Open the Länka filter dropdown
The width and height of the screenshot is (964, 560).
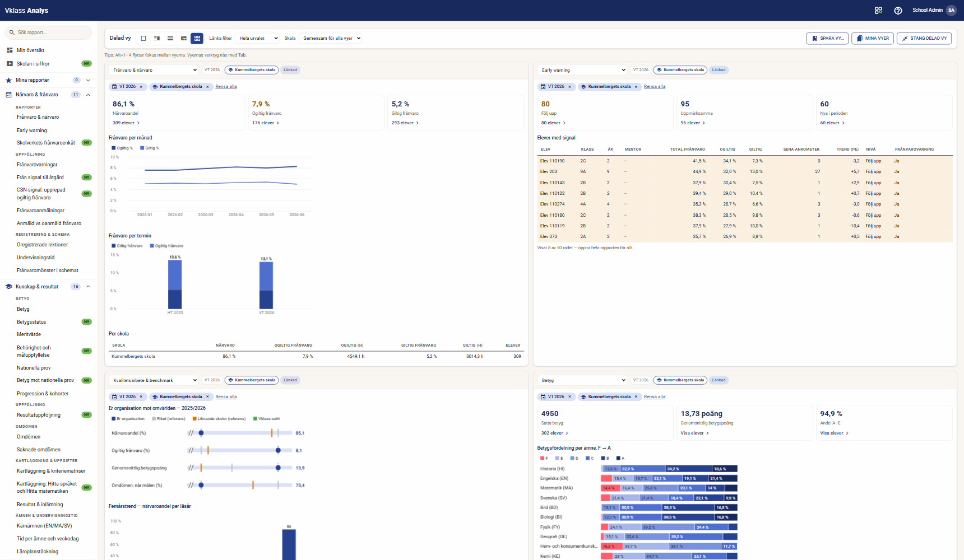pos(257,38)
